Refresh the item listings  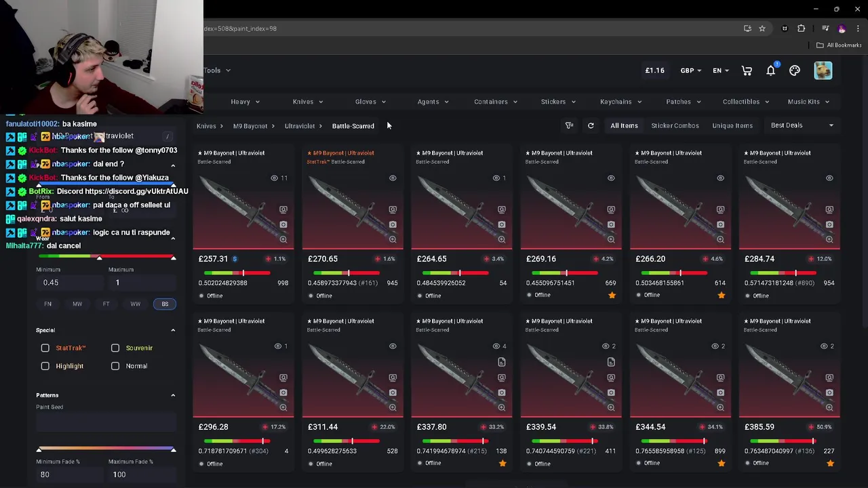pyautogui.click(x=591, y=125)
